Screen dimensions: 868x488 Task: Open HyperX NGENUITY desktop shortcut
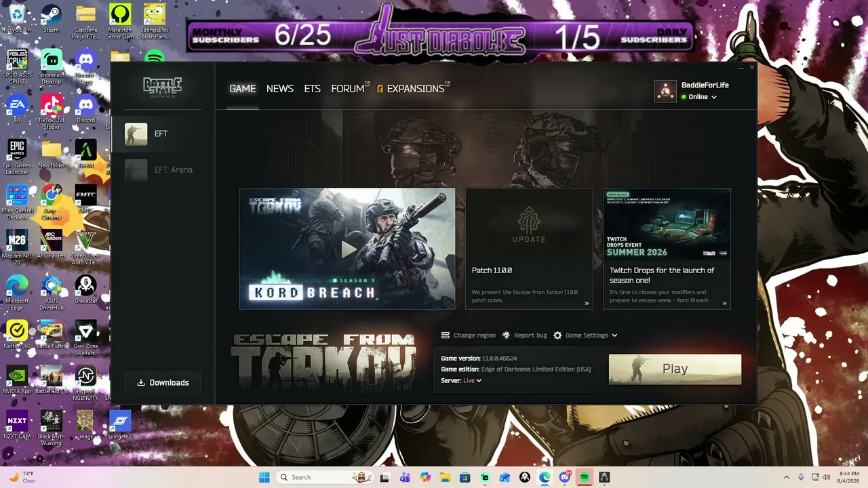point(85,383)
